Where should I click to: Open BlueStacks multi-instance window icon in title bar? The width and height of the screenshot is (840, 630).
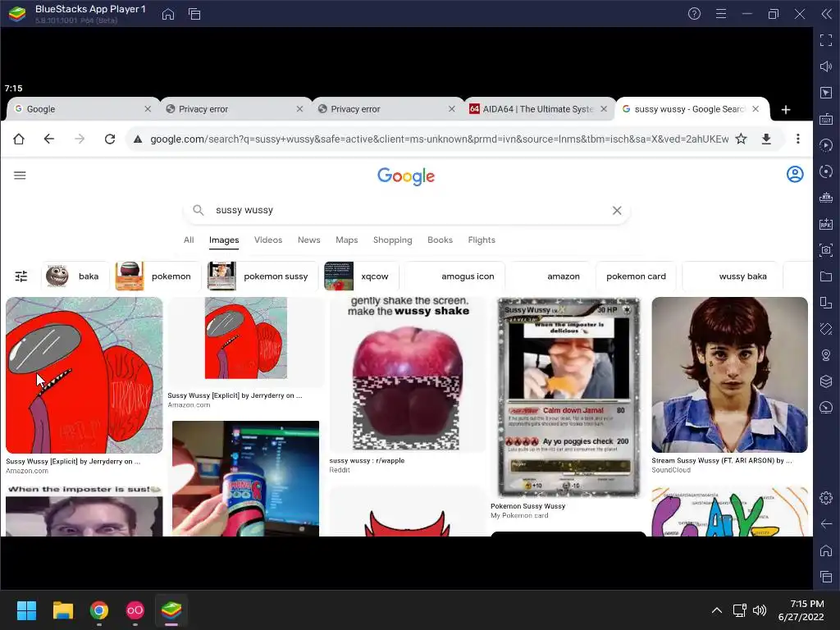[x=194, y=14]
